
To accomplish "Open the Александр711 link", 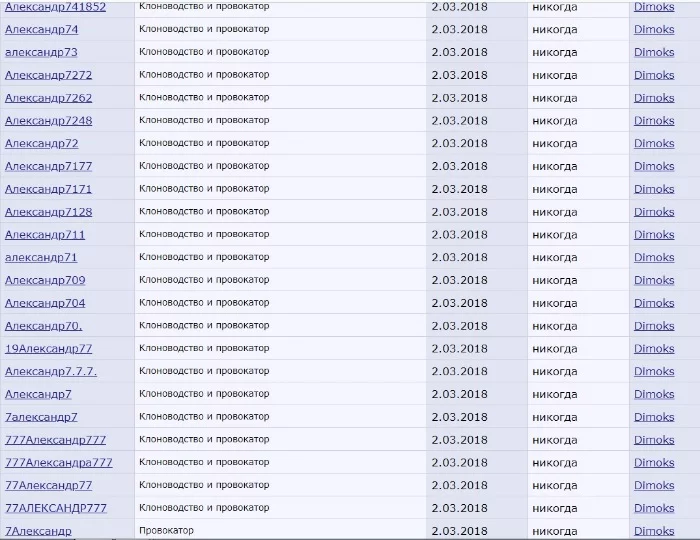I will [45, 235].
